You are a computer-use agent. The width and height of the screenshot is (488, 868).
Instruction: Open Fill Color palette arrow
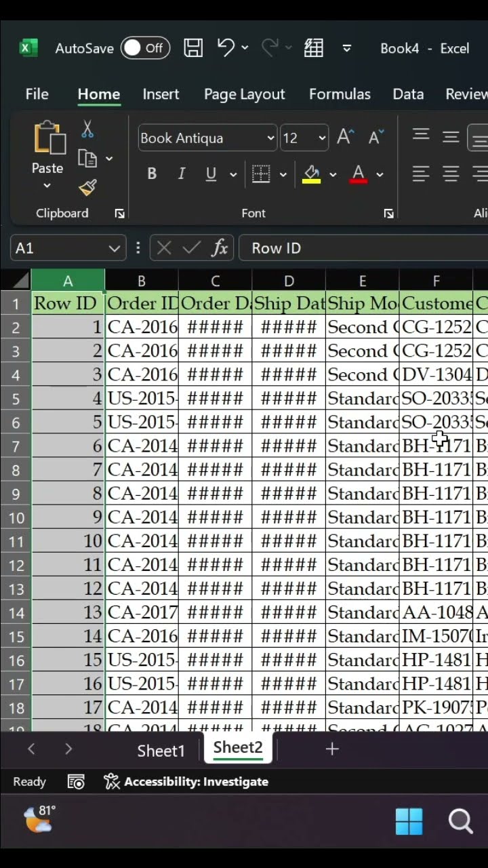click(x=333, y=174)
